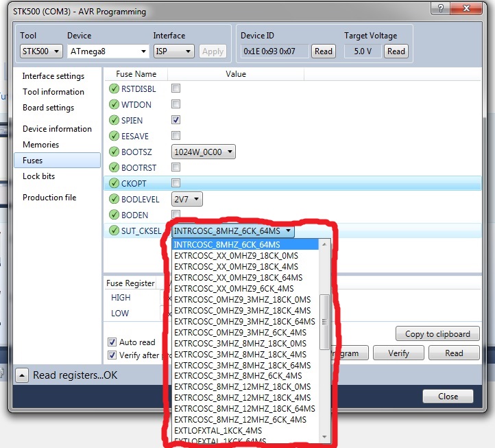Click the green check icon beside BOOTSZ

[x=114, y=152]
